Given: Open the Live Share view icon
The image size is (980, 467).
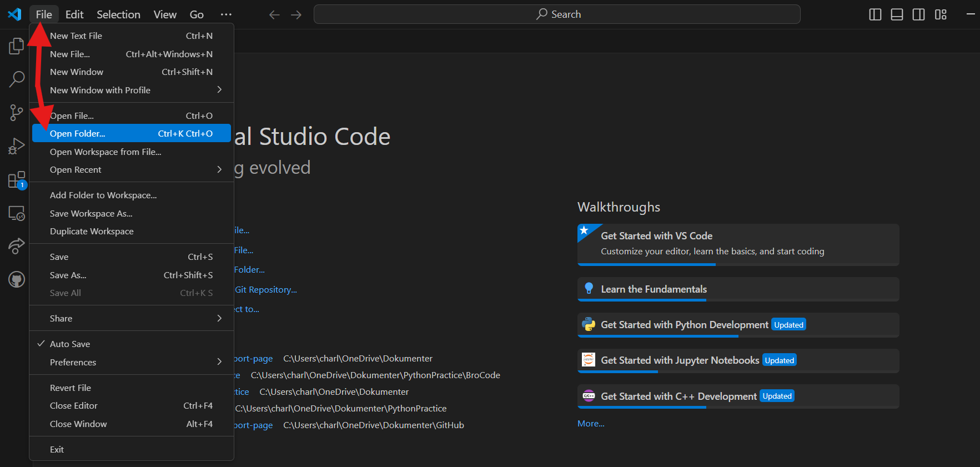Looking at the screenshot, I should 17,246.
